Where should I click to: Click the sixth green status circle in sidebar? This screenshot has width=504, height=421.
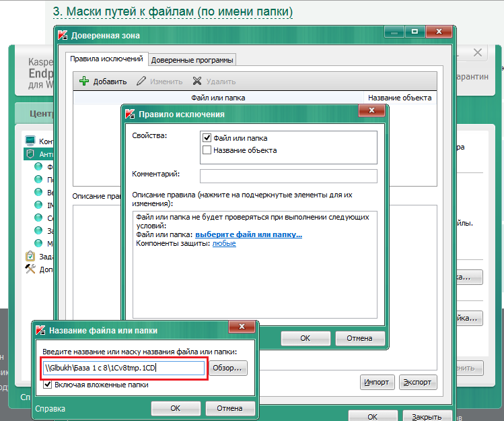(x=38, y=230)
